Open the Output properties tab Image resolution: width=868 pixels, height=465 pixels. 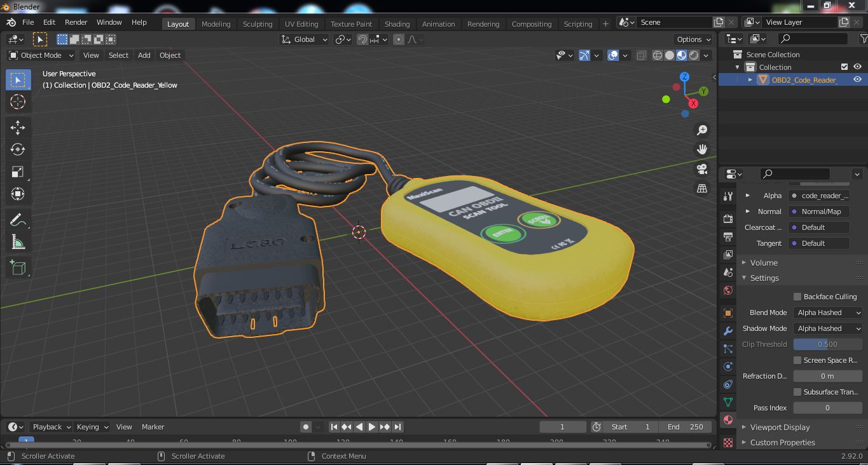[x=728, y=237]
